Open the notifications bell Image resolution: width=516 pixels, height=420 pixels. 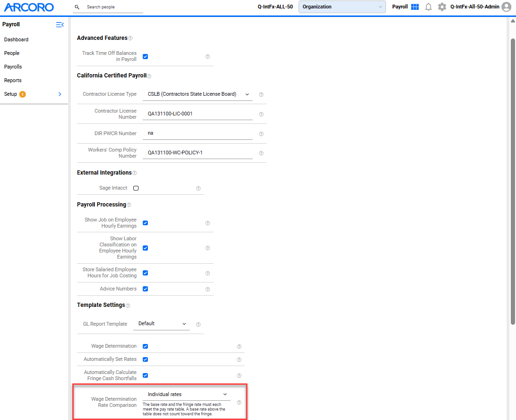428,7
